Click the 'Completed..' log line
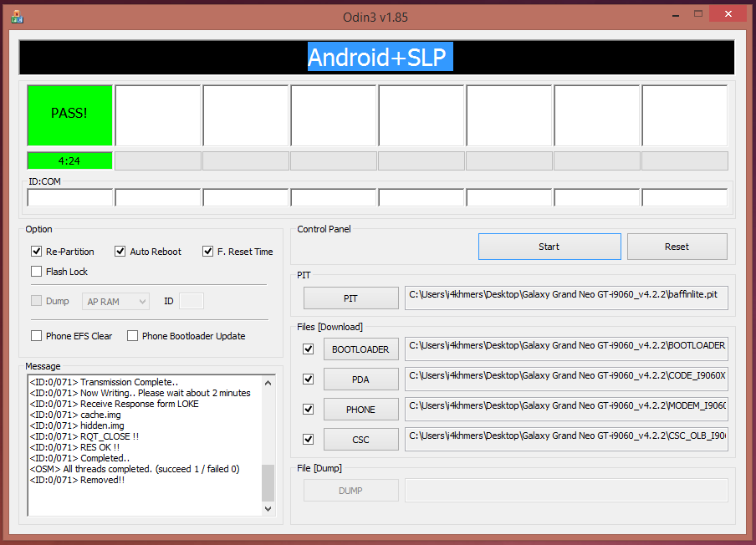Image resolution: width=756 pixels, height=545 pixels. [x=80, y=458]
